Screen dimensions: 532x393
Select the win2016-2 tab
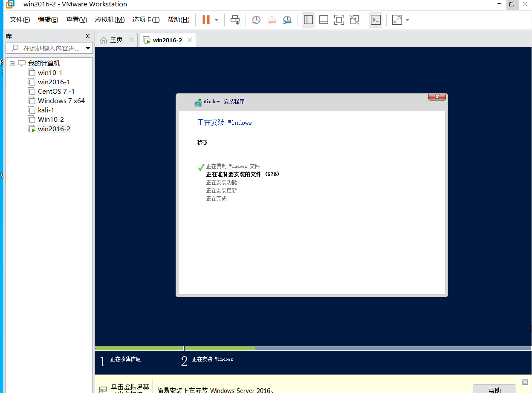click(x=168, y=40)
